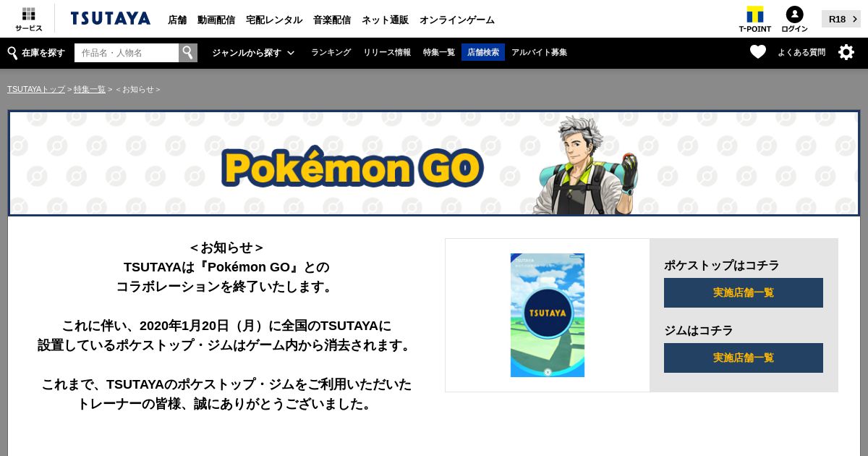The image size is (868, 456).
Task: Click the 特集一覧 breadcrumb link
Action: (90, 89)
